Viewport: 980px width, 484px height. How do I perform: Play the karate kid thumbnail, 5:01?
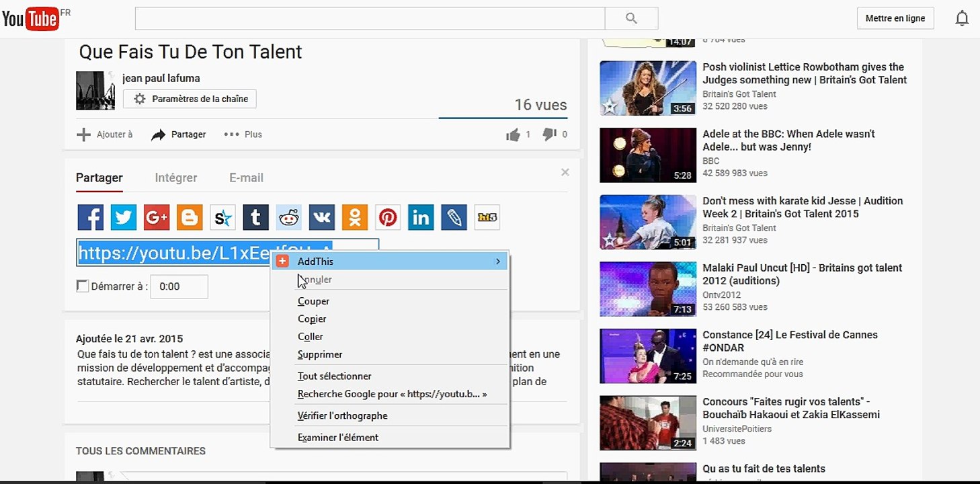[648, 222]
